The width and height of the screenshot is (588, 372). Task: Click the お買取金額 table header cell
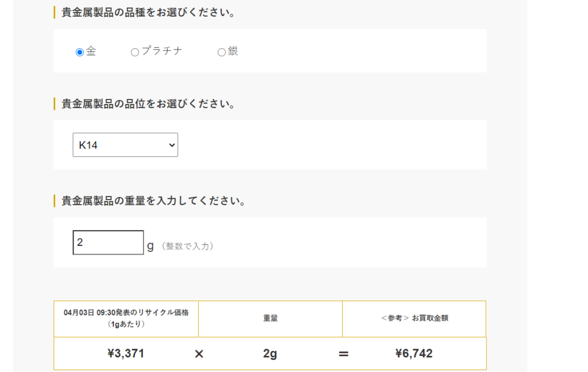tap(414, 318)
